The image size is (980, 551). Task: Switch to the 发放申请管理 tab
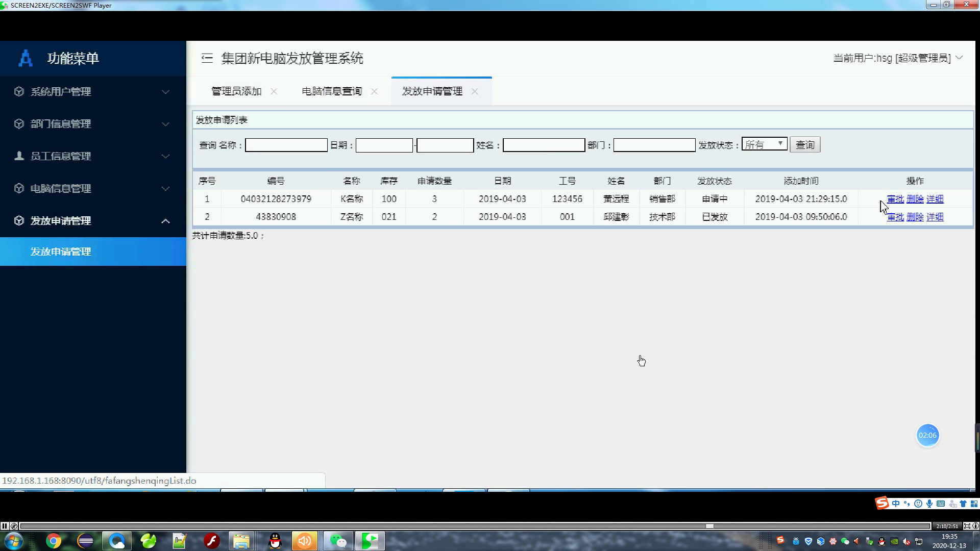pyautogui.click(x=432, y=91)
